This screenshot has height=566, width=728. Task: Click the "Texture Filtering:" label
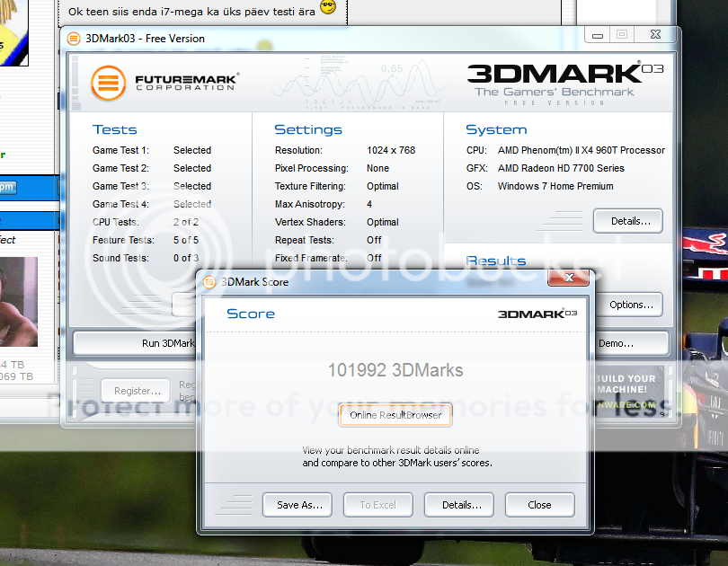(x=310, y=186)
